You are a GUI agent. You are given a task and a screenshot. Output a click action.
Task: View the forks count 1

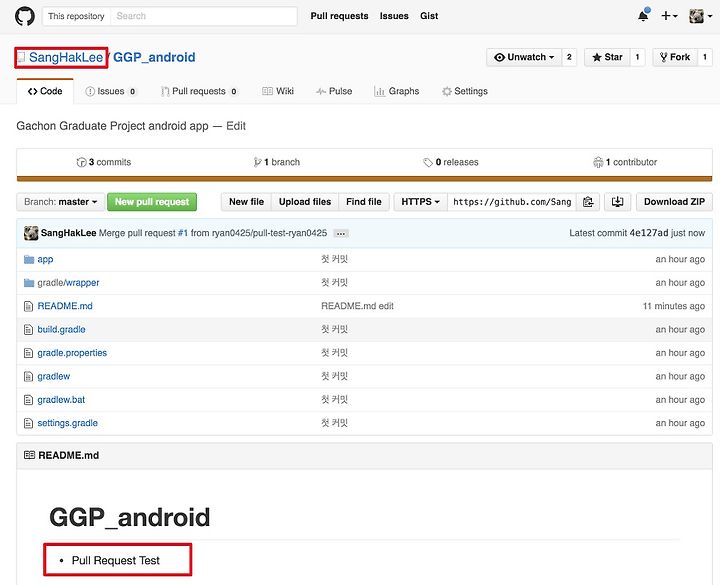click(x=705, y=57)
